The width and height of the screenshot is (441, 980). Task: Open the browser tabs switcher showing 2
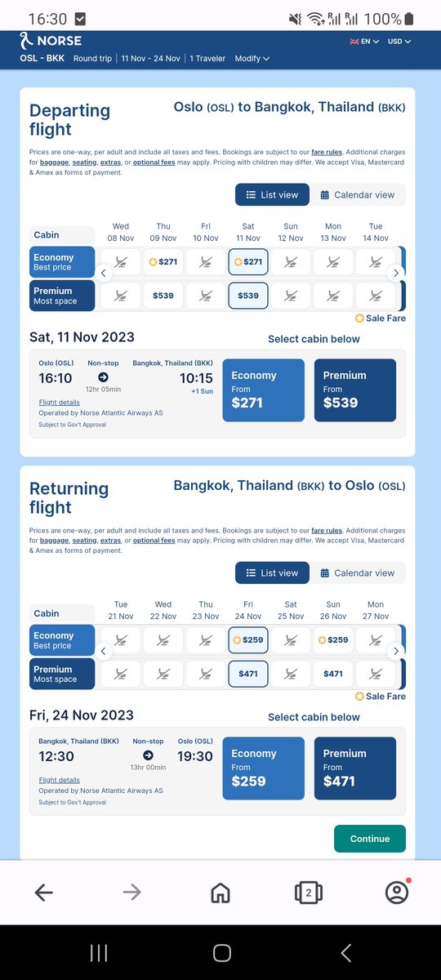click(308, 893)
